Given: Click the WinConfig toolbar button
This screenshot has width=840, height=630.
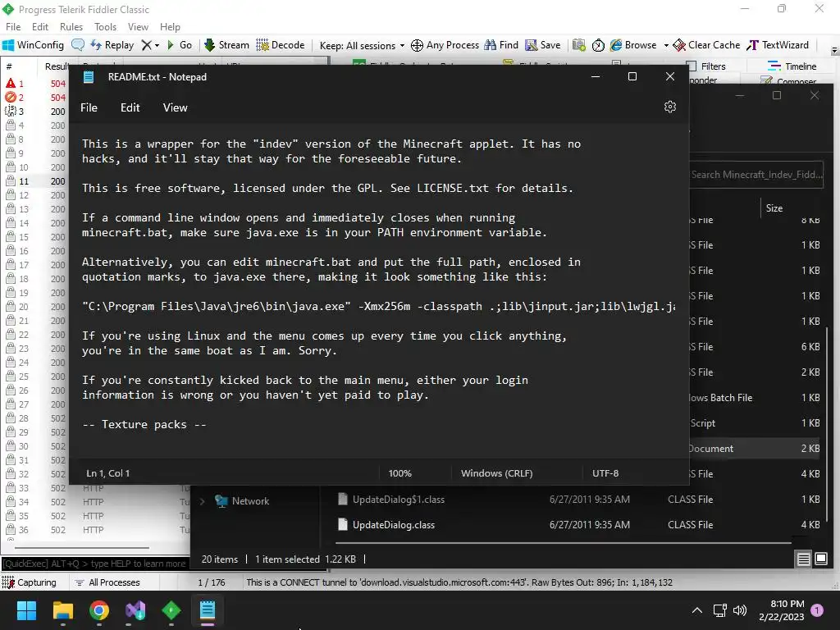Looking at the screenshot, I should [33, 45].
